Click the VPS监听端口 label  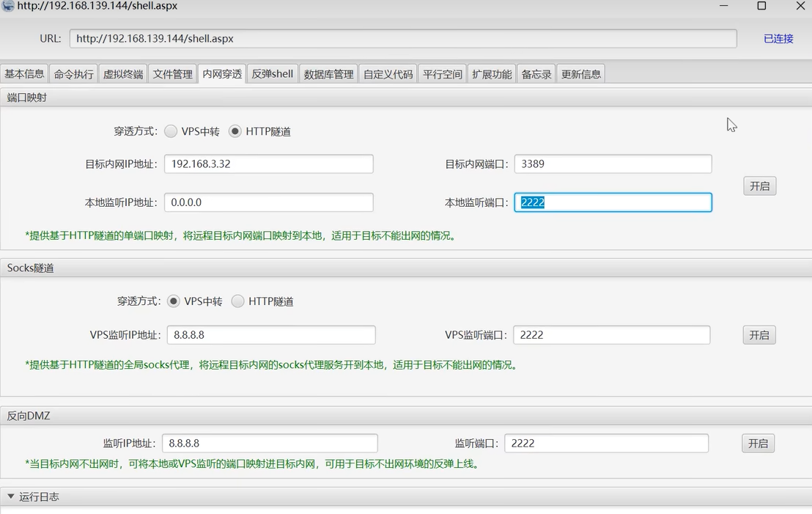476,335
